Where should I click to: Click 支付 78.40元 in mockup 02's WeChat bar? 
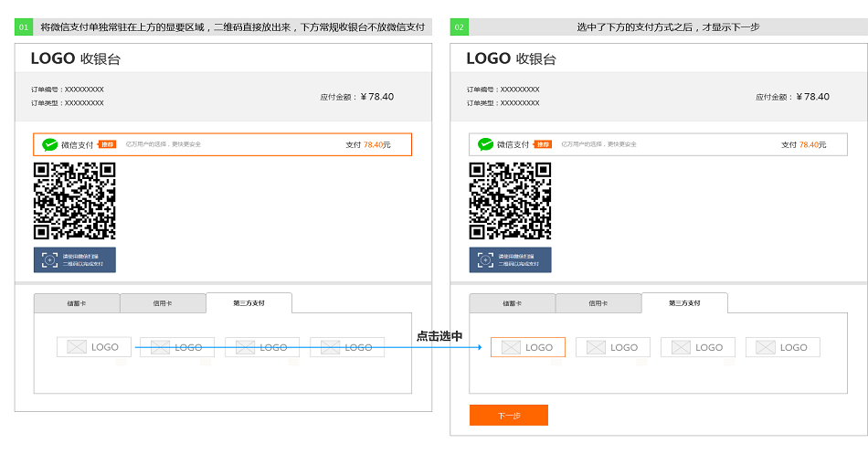click(804, 145)
